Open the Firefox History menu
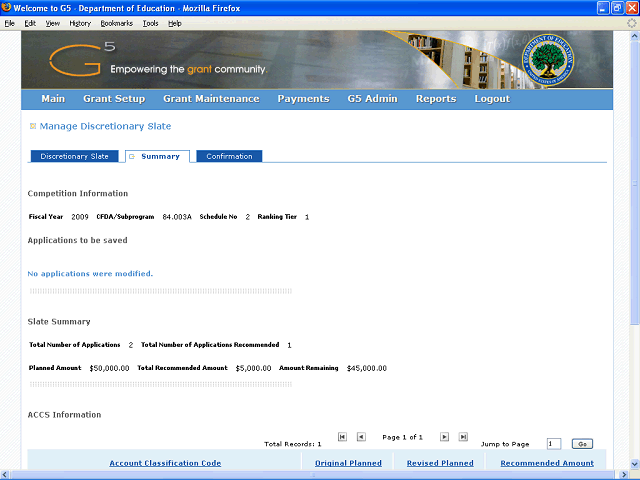The width and height of the screenshot is (640, 480). pos(80,23)
